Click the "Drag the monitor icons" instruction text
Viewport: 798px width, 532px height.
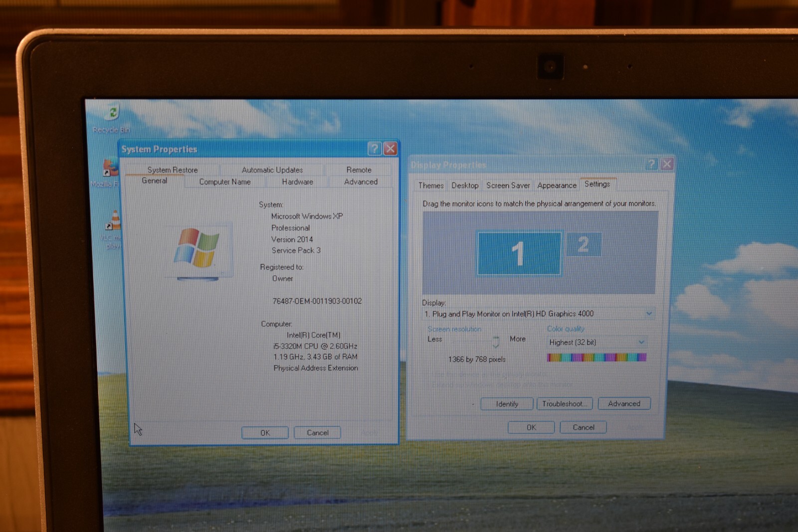[x=539, y=203]
